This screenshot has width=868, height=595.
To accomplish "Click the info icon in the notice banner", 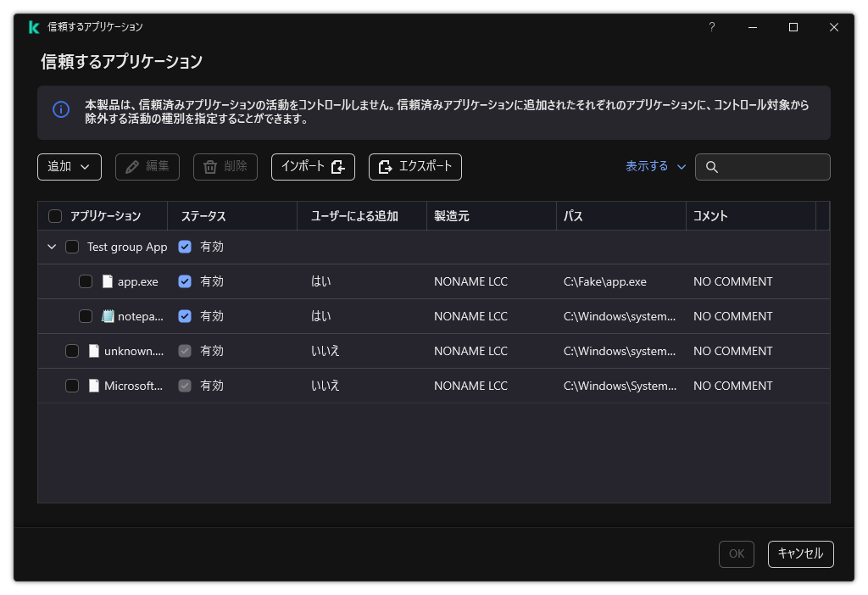I will [60, 110].
